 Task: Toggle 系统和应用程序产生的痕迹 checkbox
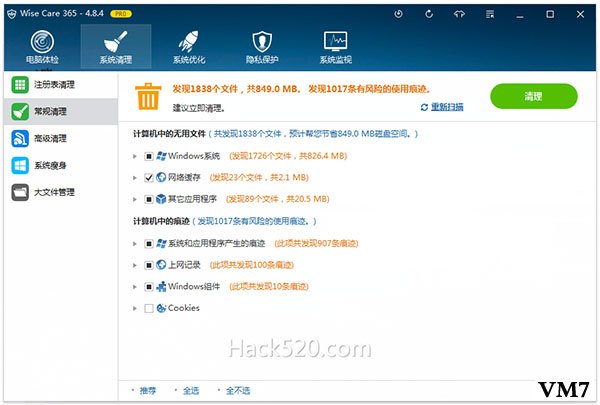(x=149, y=243)
